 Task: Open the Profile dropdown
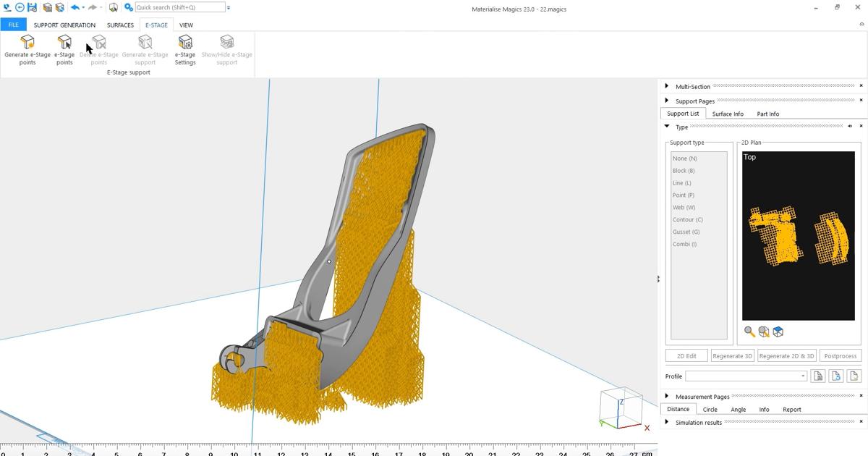coord(803,376)
